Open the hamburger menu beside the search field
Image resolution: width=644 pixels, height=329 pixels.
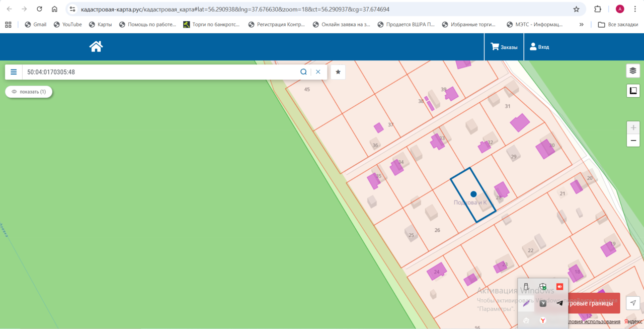point(14,72)
